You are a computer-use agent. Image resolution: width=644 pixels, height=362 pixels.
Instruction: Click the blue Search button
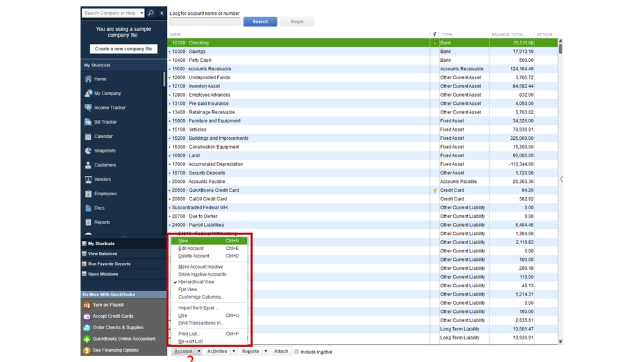[x=260, y=22]
